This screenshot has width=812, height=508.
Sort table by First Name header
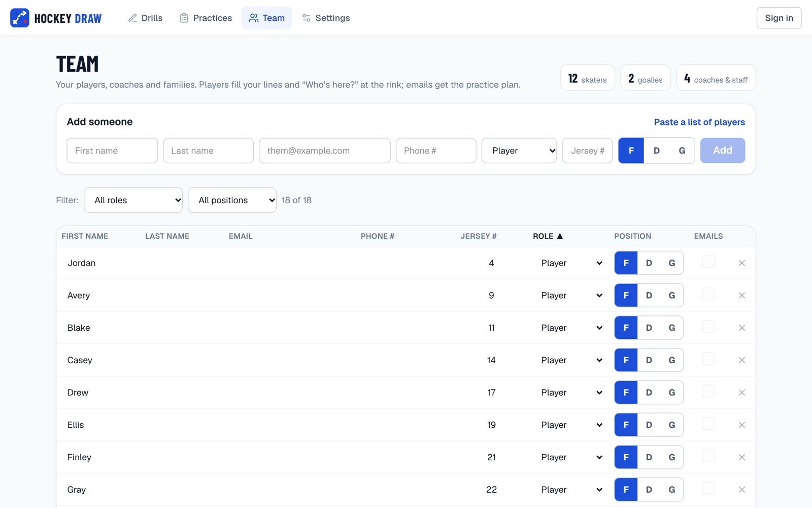pos(85,236)
